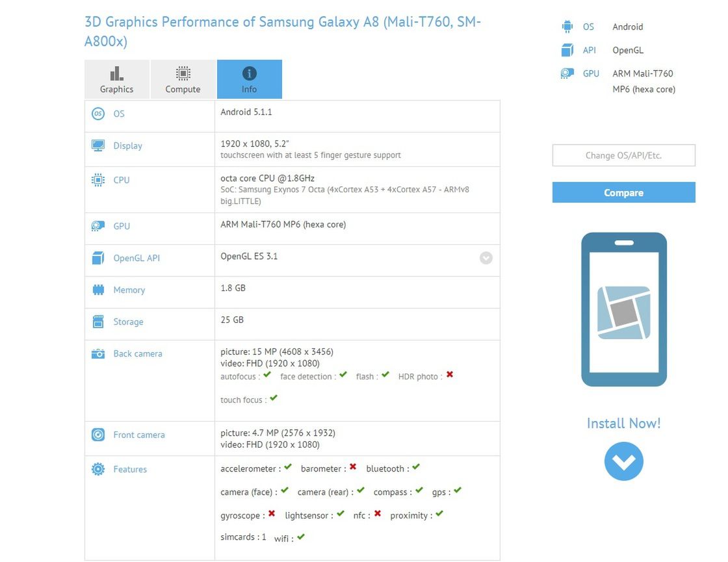728x562 pixels.
Task: Click the Compare button
Action: 623,192
